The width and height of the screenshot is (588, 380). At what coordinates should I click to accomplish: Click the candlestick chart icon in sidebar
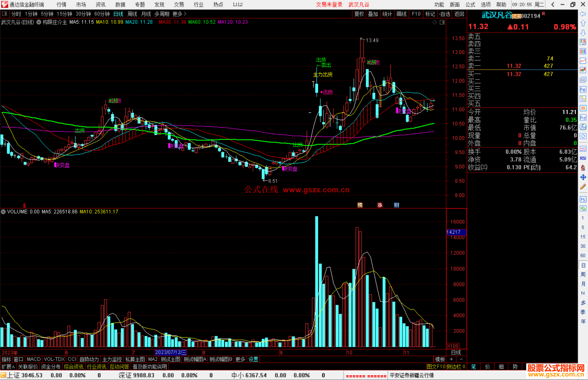point(583,70)
